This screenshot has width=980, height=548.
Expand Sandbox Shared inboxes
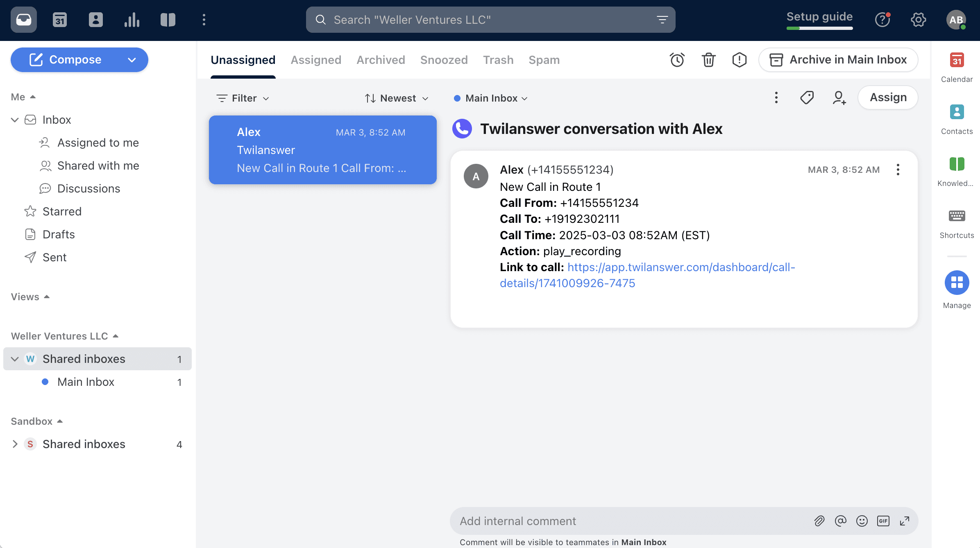15,444
